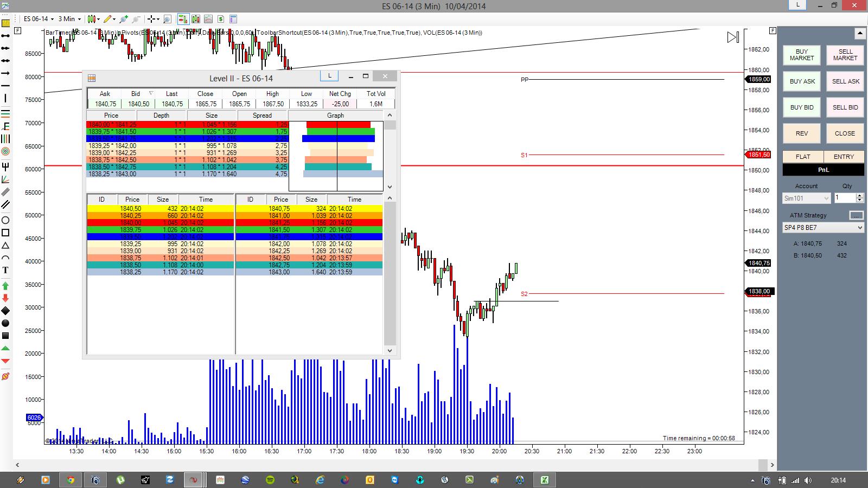The width and height of the screenshot is (868, 488).
Task: Click the Bid column sort arrow
Action: coord(151,93)
